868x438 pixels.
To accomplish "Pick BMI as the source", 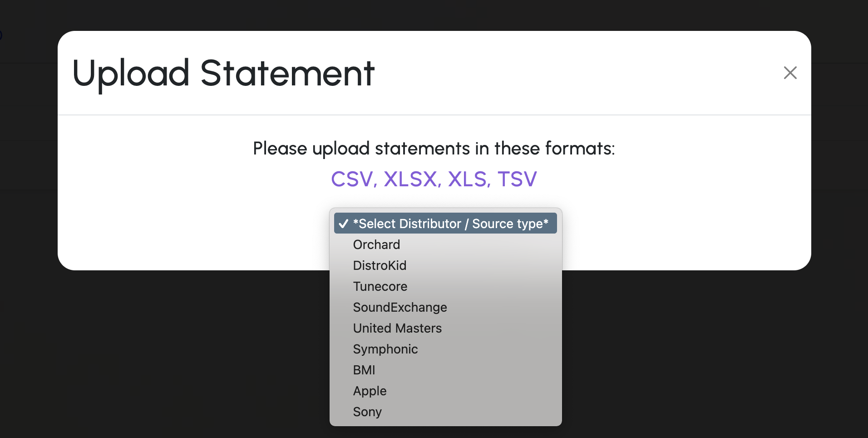I will coord(445,370).
